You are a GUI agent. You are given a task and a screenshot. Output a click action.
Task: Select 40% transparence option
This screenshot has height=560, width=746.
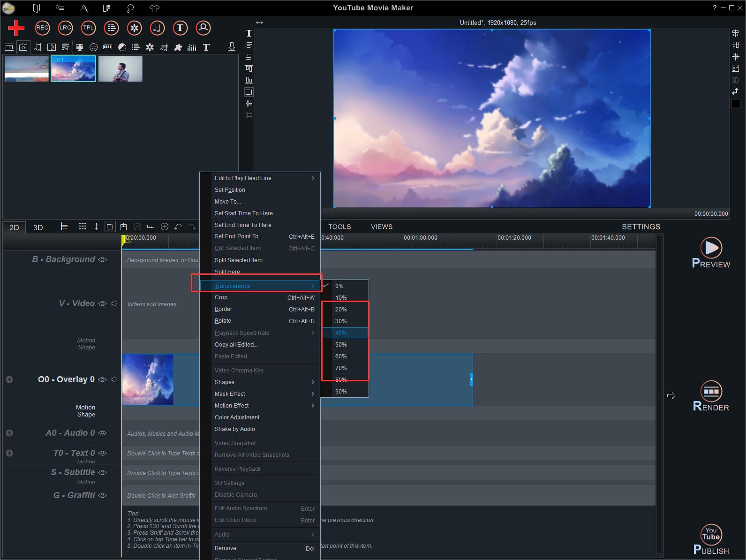click(345, 333)
